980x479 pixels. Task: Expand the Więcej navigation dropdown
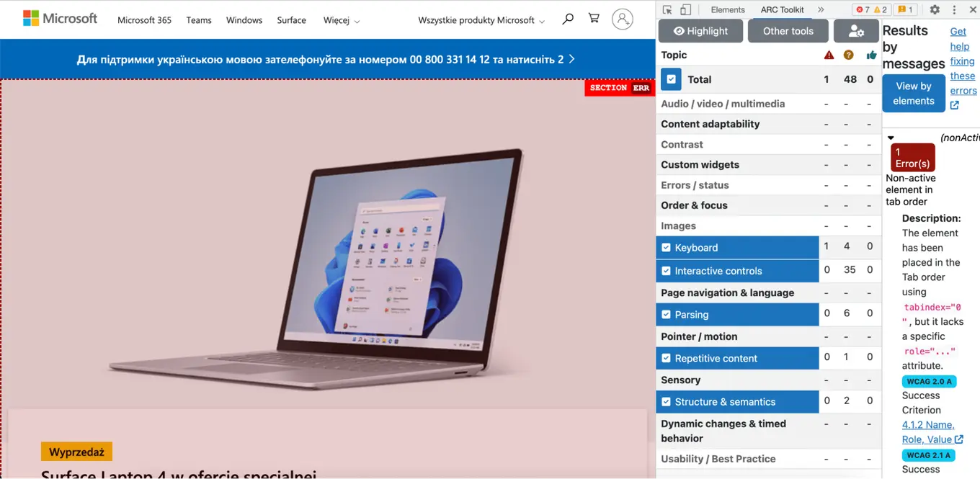point(340,20)
